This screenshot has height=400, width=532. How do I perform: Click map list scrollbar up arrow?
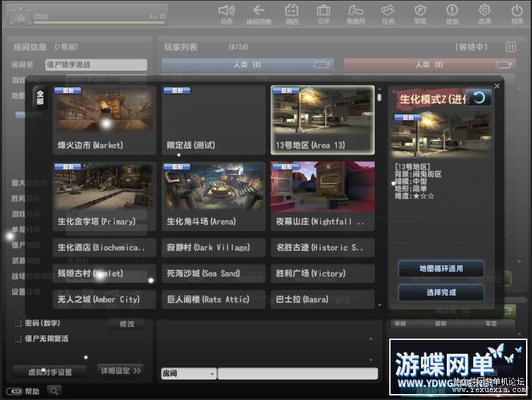379,89
